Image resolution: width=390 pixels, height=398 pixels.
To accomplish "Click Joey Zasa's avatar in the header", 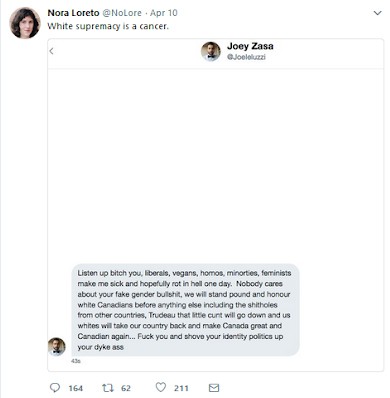I will click(x=211, y=51).
